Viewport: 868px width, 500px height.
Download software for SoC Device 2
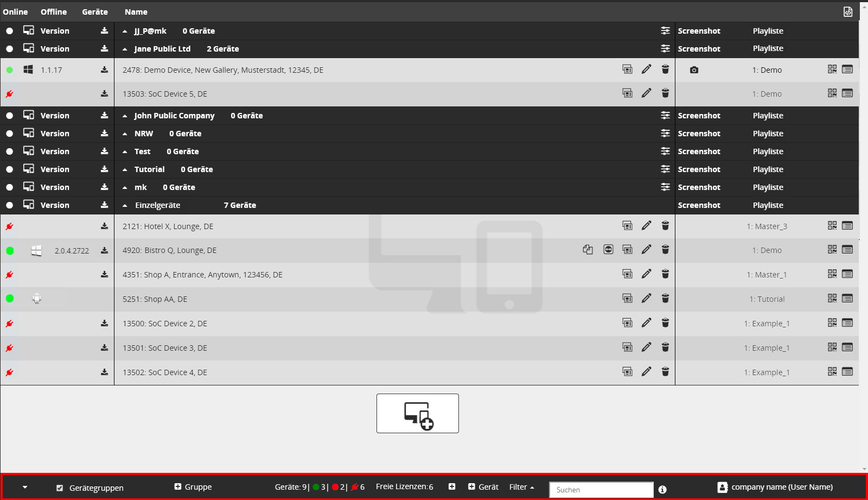point(104,324)
